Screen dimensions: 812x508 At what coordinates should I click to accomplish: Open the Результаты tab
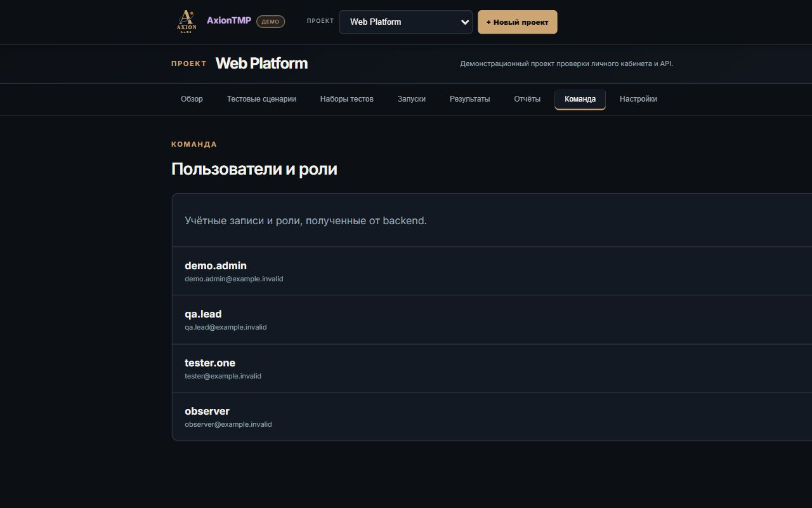click(x=470, y=99)
